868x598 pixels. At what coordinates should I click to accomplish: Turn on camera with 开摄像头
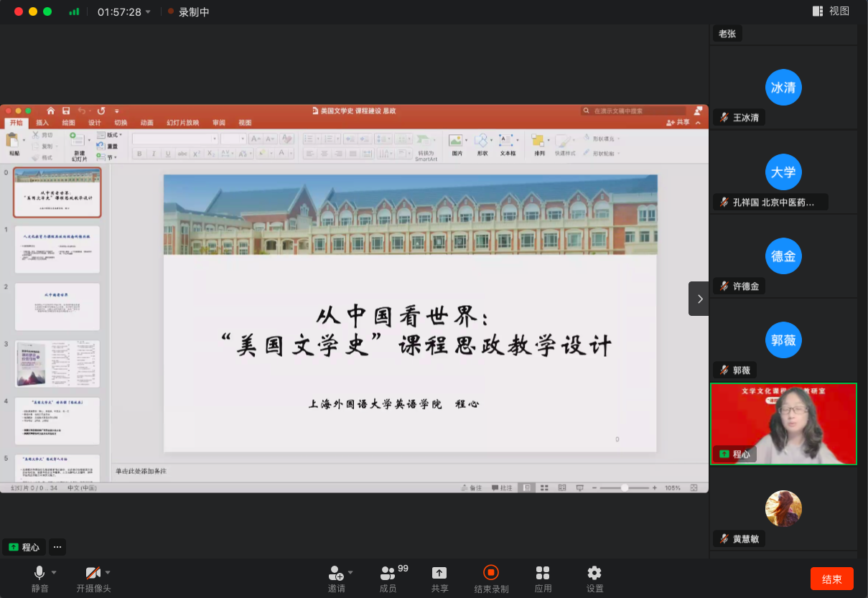click(93, 573)
